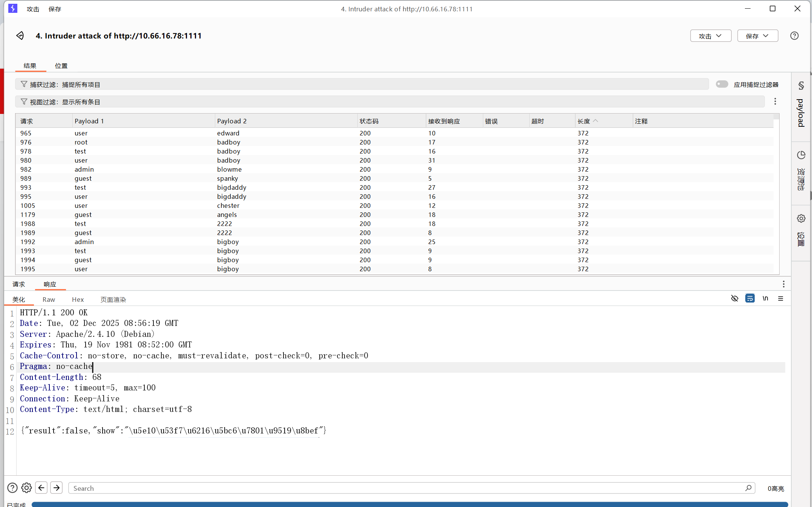
Task: Expand the 攻击 dropdown button
Action: coord(711,36)
